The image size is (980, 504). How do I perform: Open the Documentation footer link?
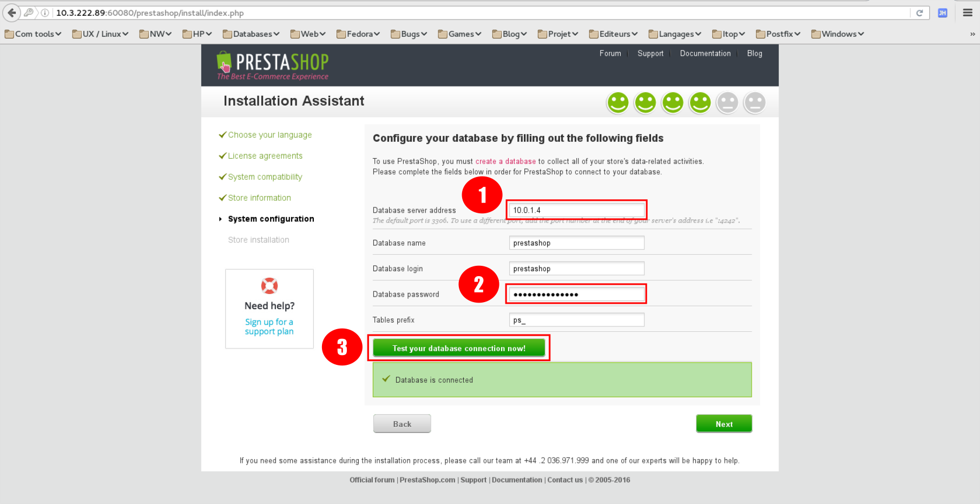(517, 480)
